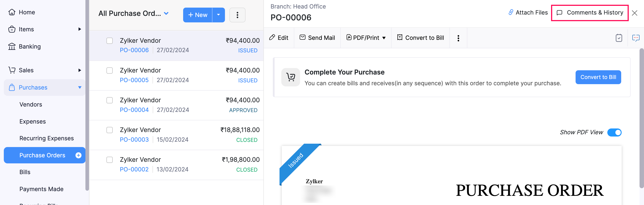Create new purchase order via plus icon

pyautogui.click(x=78, y=155)
